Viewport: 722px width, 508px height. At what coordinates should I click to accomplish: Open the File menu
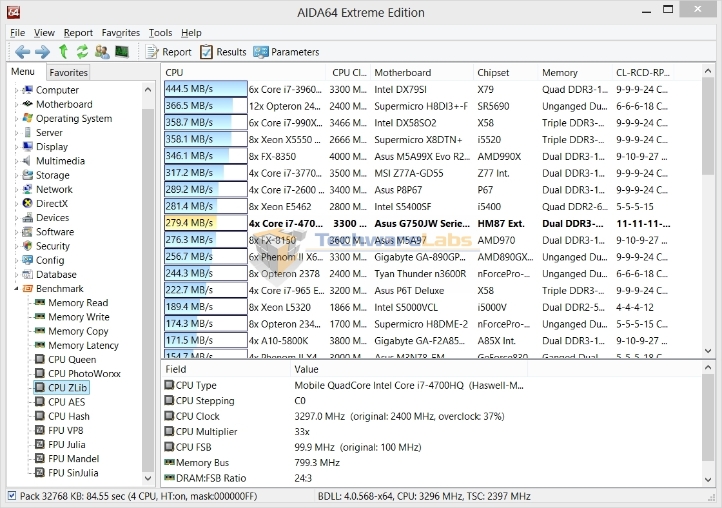17,33
